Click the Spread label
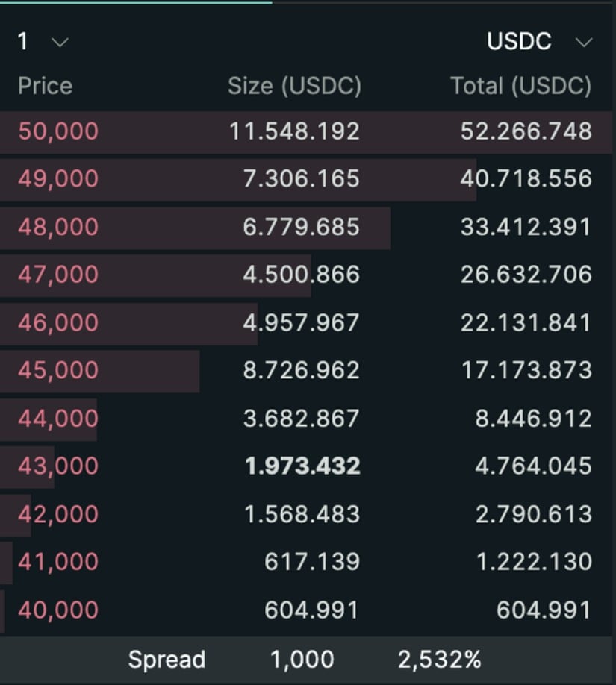The image size is (616, 685). pyautogui.click(x=166, y=660)
